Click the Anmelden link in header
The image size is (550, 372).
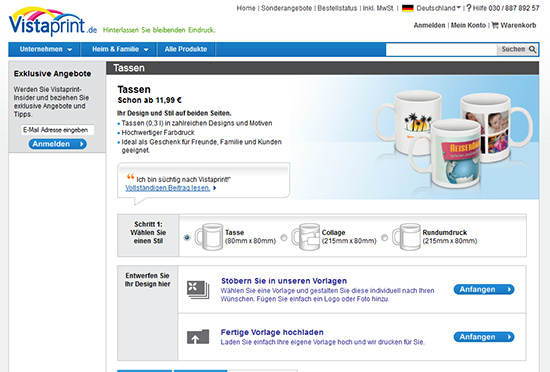pyautogui.click(x=429, y=25)
